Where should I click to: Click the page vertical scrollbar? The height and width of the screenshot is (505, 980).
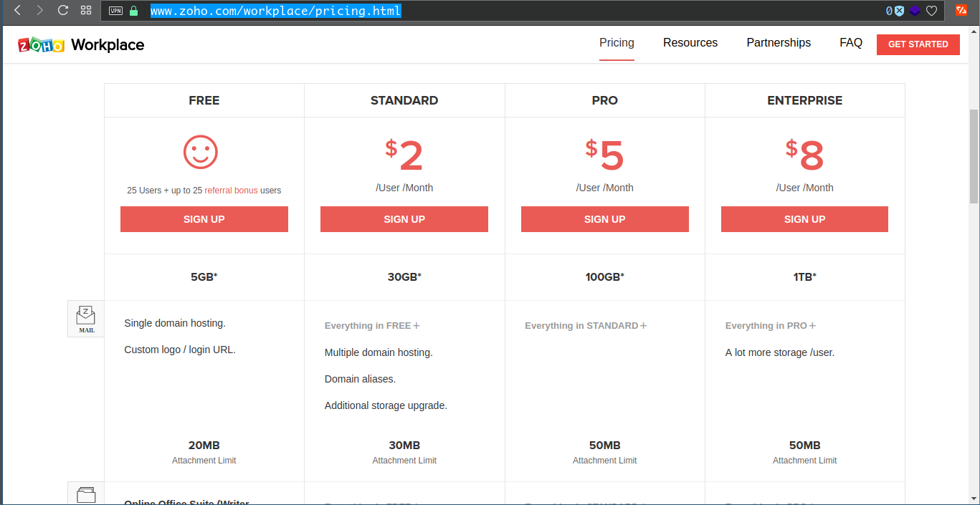pos(974,158)
